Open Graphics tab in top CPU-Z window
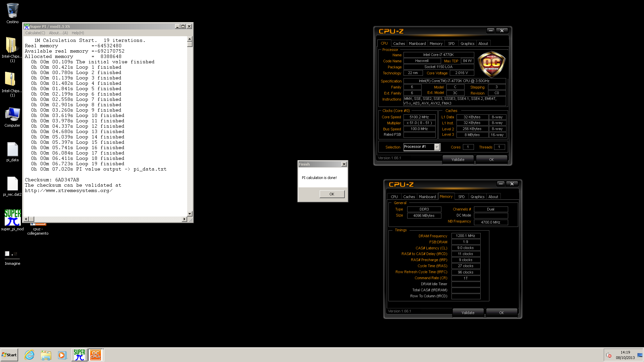The height and width of the screenshot is (362, 644). (467, 44)
